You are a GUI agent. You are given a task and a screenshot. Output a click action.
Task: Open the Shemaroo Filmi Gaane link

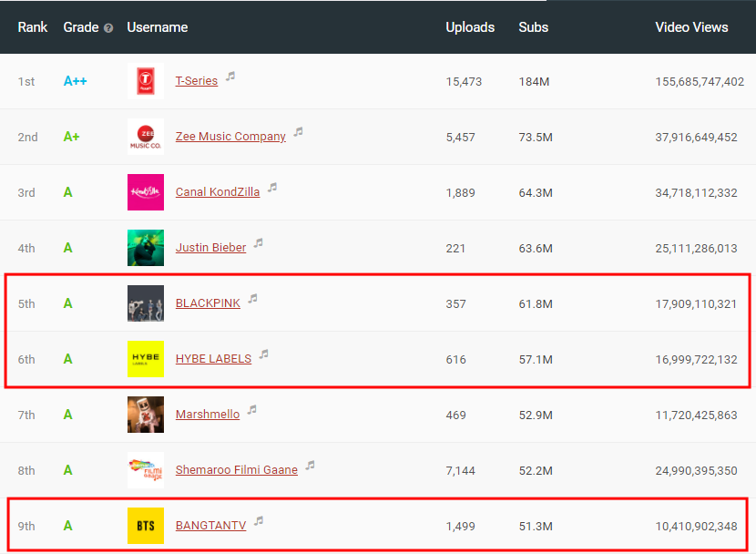[237, 470]
